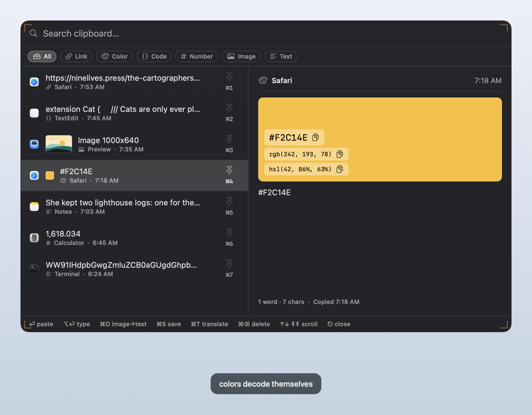Image resolution: width=532 pixels, height=415 pixels.
Task: Click the link type icon under ninelives URL
Action: pos(48,87)
